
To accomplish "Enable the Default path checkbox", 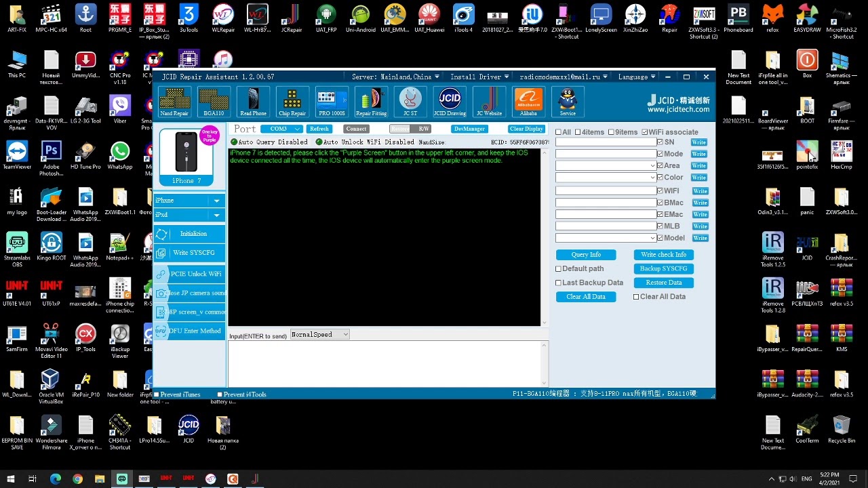I will 558,269.
